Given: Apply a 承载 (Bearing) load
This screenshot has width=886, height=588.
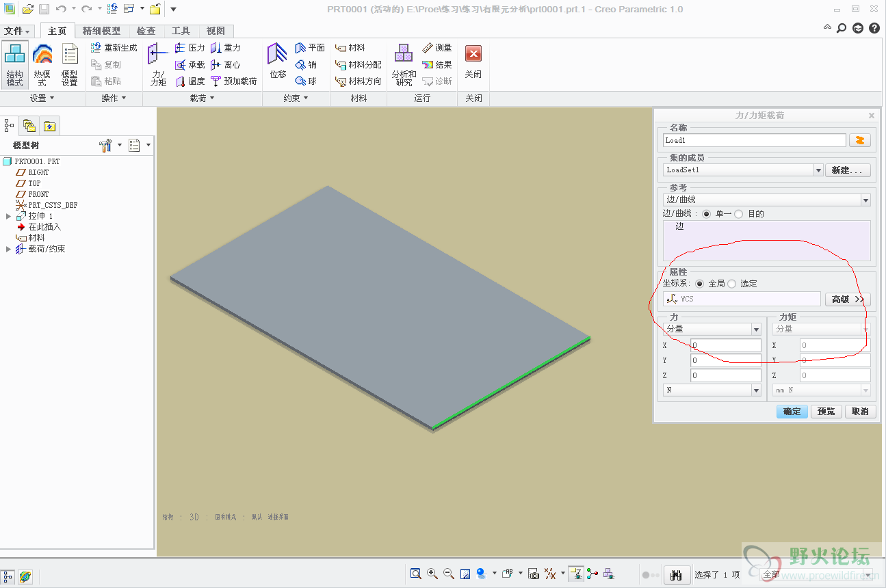Looking at the screenshot, I should click(x=190, y=64).
